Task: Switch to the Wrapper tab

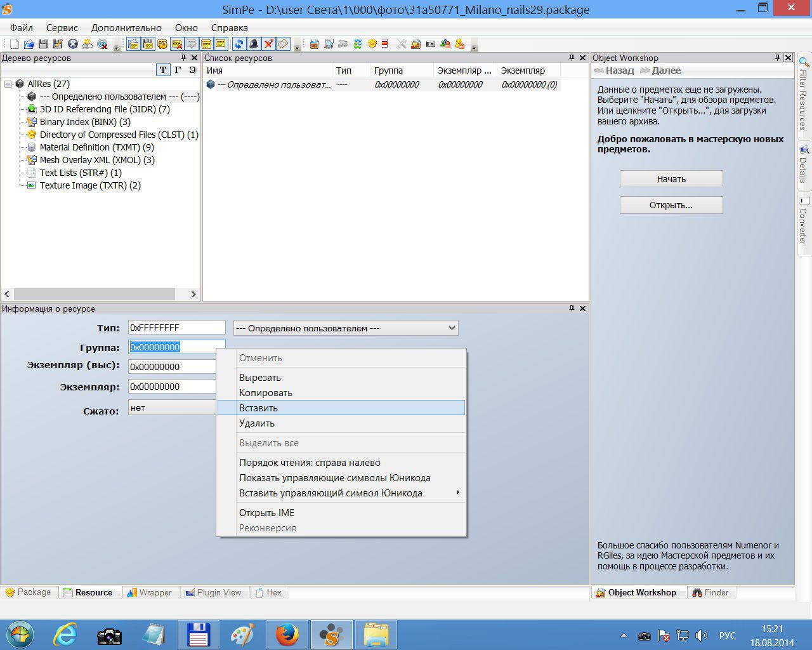Action: coord(150,592)
